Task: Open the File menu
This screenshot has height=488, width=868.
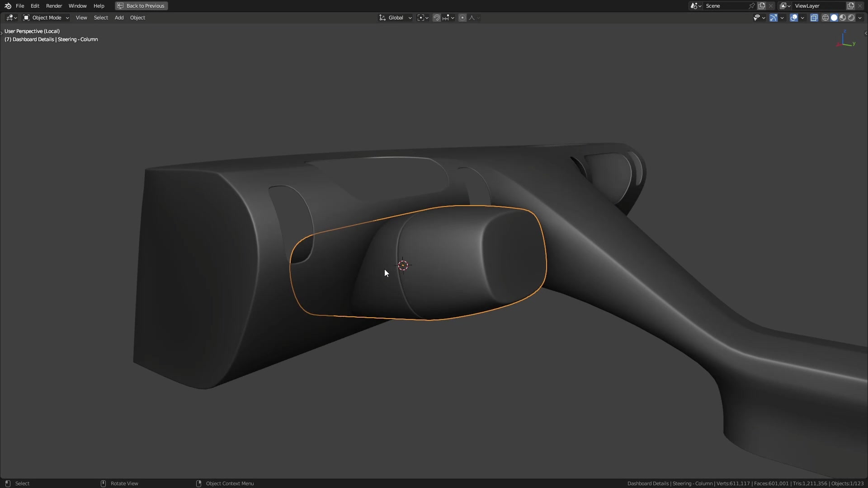Action: (20, 6)
